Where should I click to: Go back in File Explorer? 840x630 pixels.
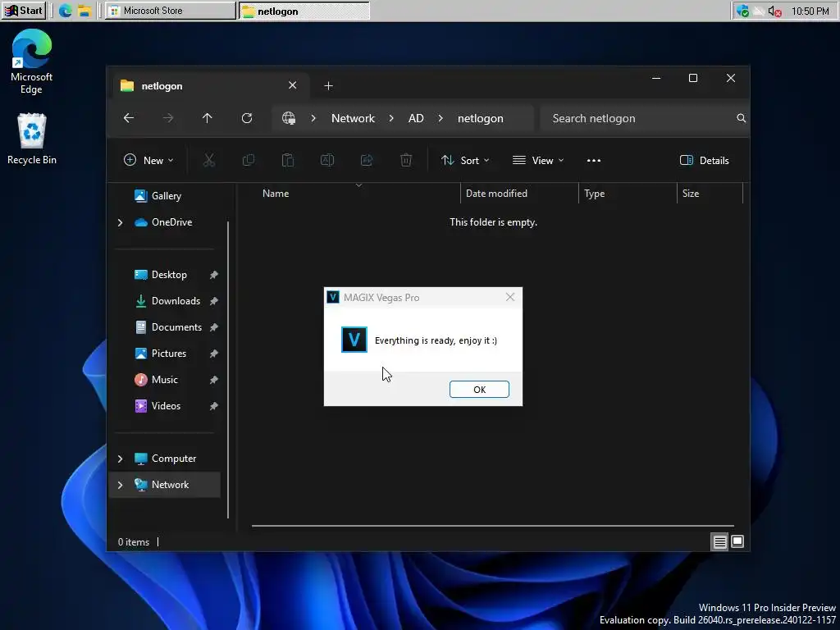(129, 118)
